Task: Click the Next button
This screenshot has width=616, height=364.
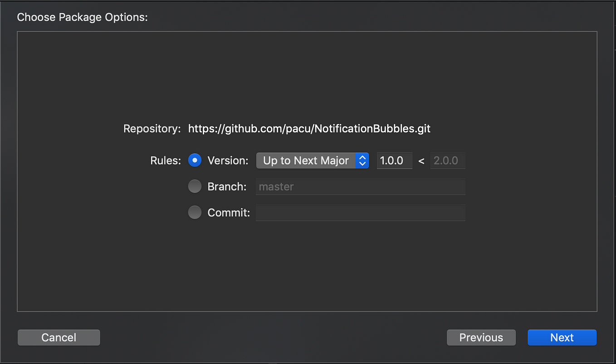Action: [x=562, y=337]
